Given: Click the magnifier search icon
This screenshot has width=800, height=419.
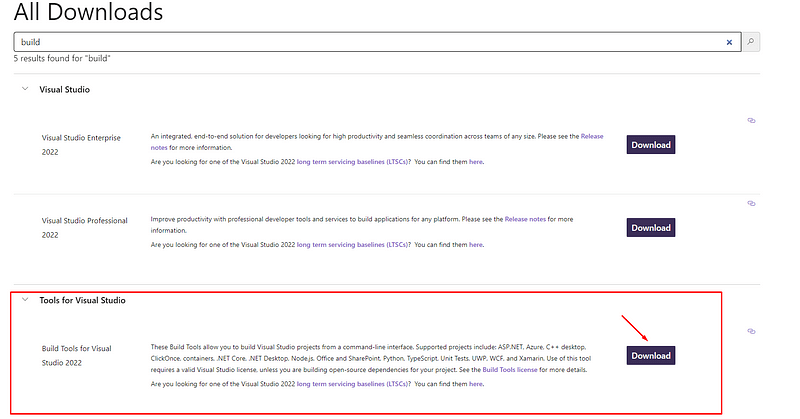Looking at the screenshot, I should click(751, 42).
